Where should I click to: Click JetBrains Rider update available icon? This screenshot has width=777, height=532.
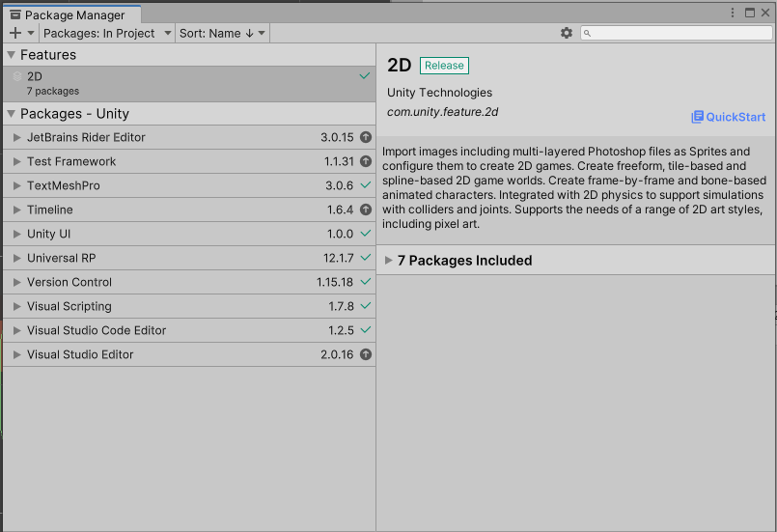click(366, 137)
